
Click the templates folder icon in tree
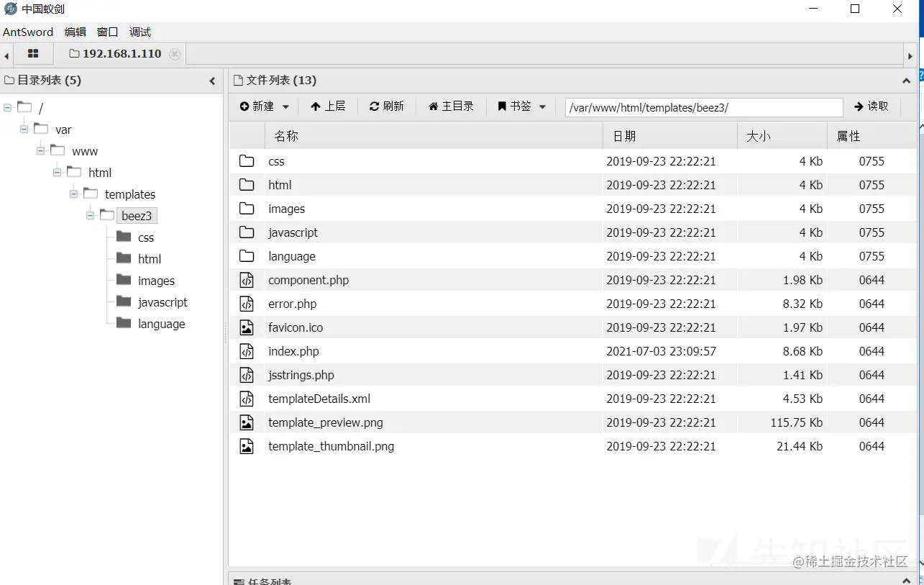pos(91,194)
